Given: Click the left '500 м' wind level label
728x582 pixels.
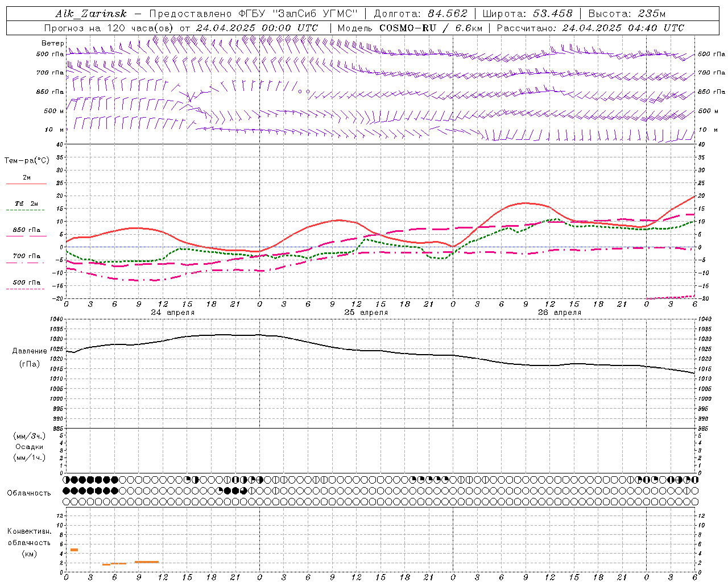Looking at the screenshot, I should click(54, 111).
